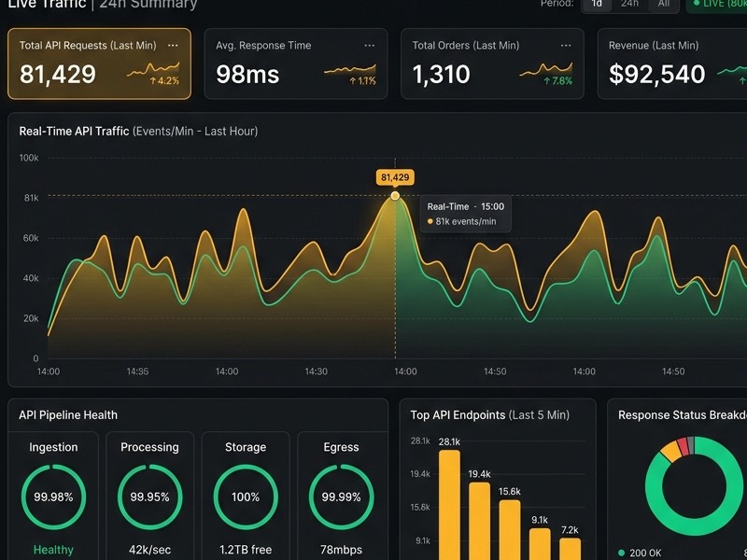Switch to the Live Traffic tab
This screenshot has width=747, height=560.
pos(48,5)
